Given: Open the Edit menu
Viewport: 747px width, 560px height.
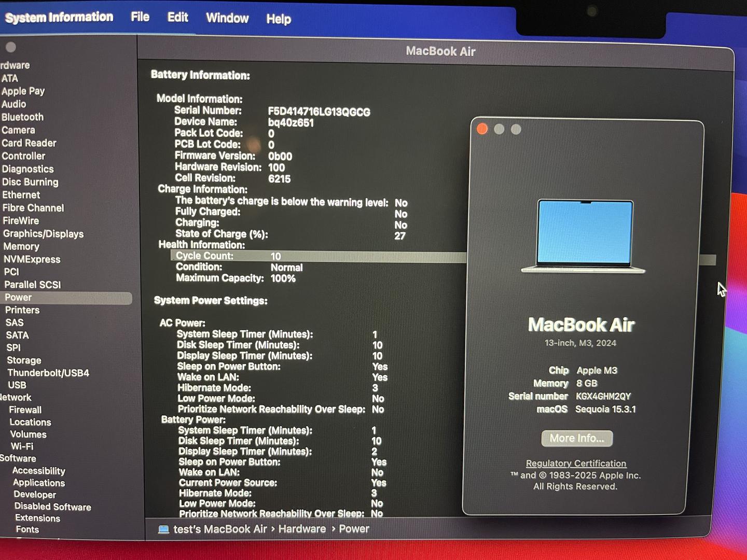Looking at the screenshot, I should click(x=177, y=18).
